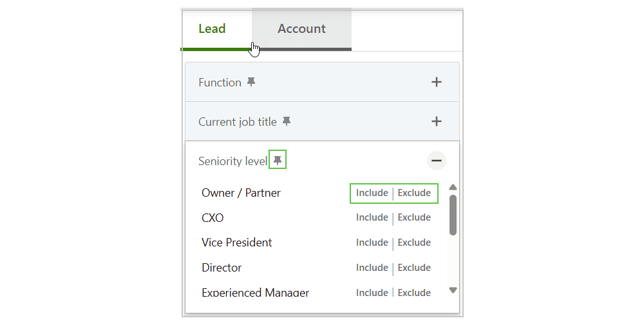Expand Current job title filter with plus
The height and width of the screenshot is (327, 644).
click(436, 121)
